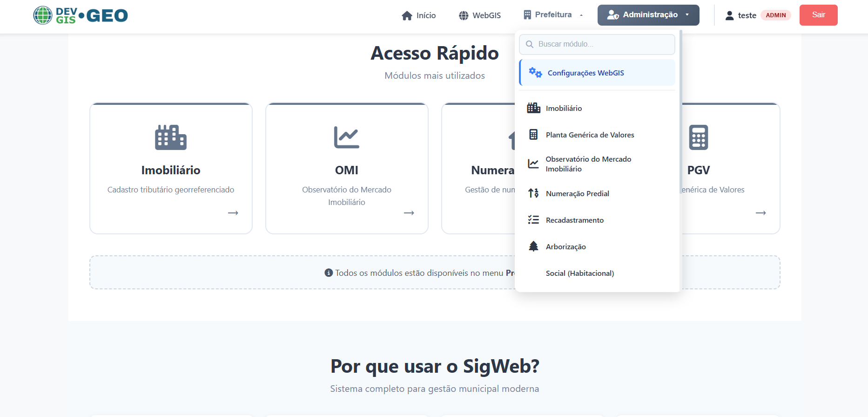Click chart-line icon beside Observatório do Mercado menu entry
The height and width of the screenshot is (417, 868).
pos(533,164)
